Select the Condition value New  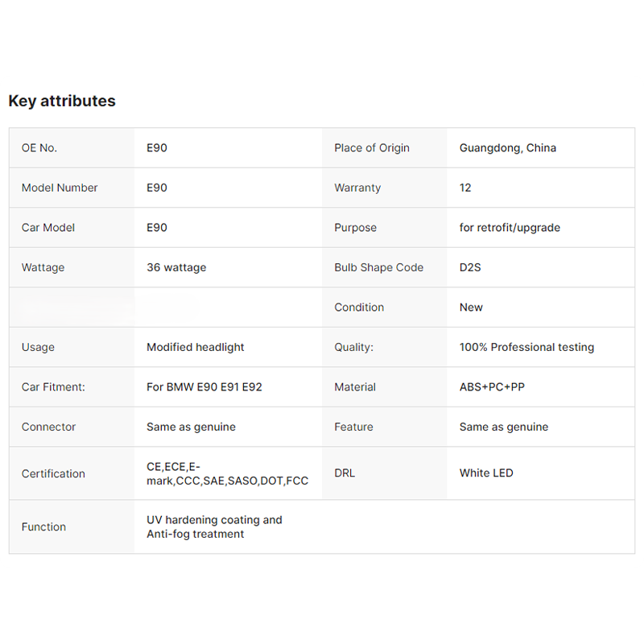[471, 308]
